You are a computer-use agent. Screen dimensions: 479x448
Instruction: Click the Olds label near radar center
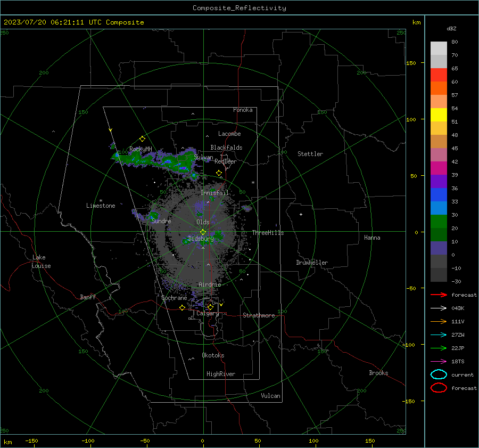(x=203, y=222)
